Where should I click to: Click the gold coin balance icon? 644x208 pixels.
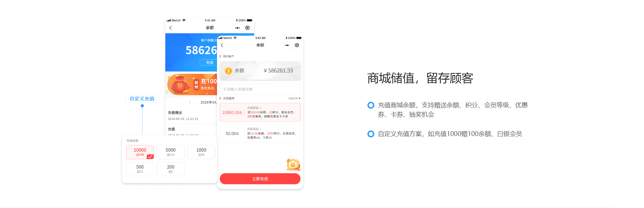(228, 71)
